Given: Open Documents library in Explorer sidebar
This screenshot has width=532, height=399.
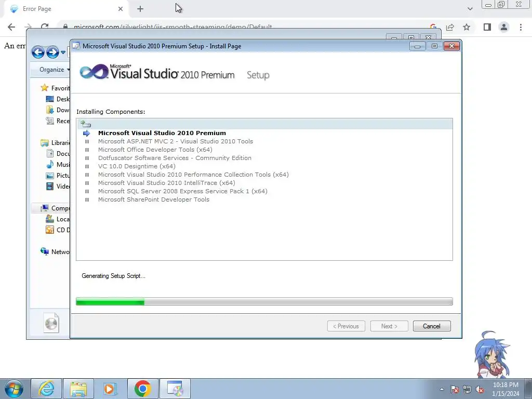Looking at the screenshot, I should click(58, 154).
